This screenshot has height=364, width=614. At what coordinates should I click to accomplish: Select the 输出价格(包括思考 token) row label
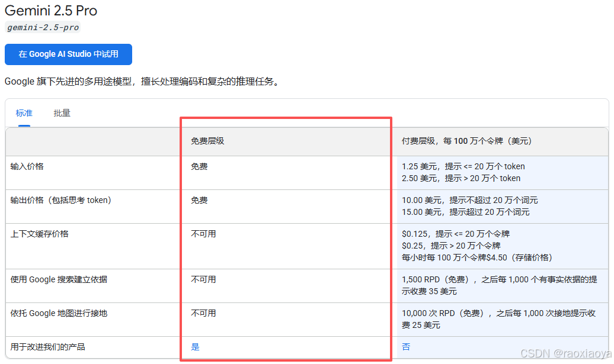60,200
